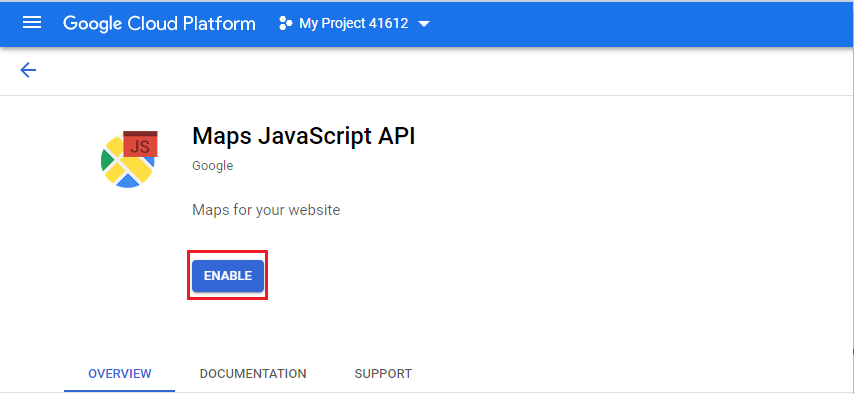Click the red JS badge on logo

[x=141, y=144]
